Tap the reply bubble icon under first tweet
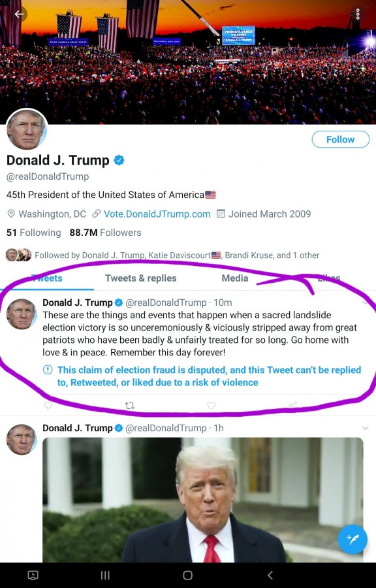This screenshot has width=376, height=588. pos(48,405)
